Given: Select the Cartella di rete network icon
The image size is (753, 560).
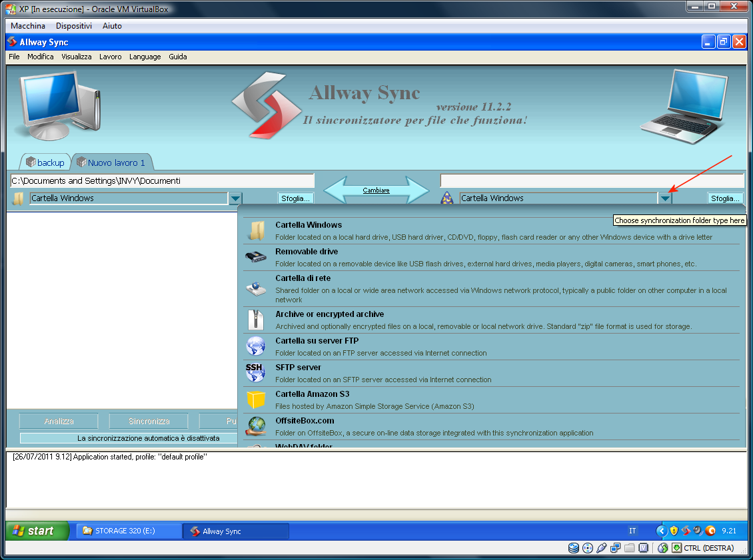Looking at the screenshot, I should (x=256, y=288).
